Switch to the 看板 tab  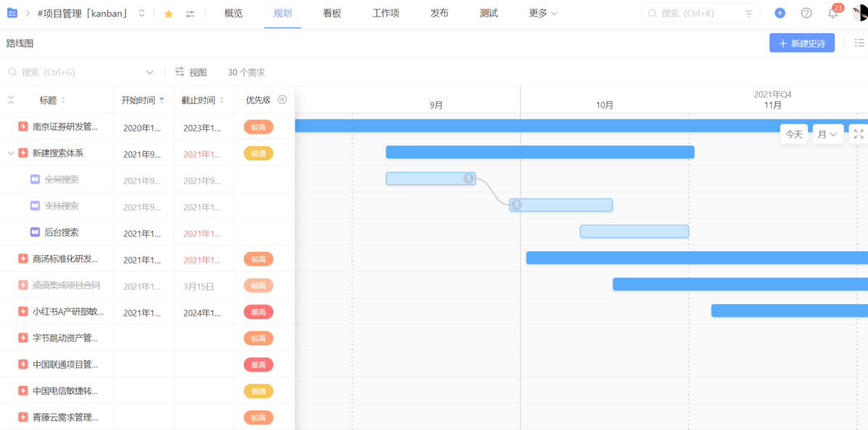tap(331, 13)
